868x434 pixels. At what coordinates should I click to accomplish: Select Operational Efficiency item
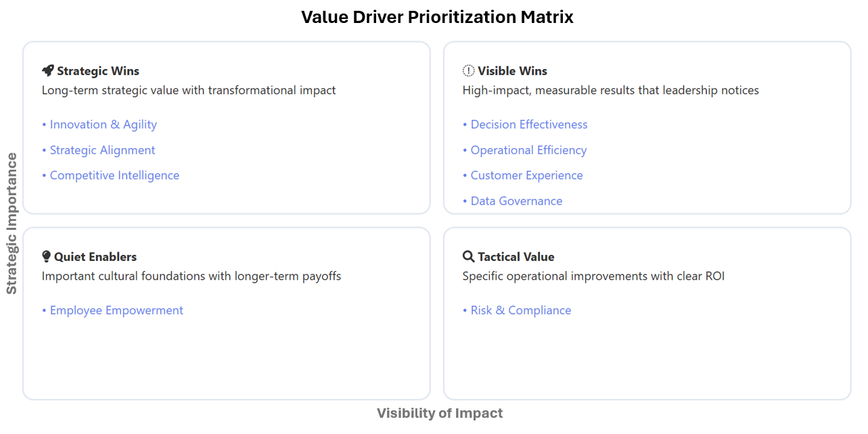pos(525,150)
